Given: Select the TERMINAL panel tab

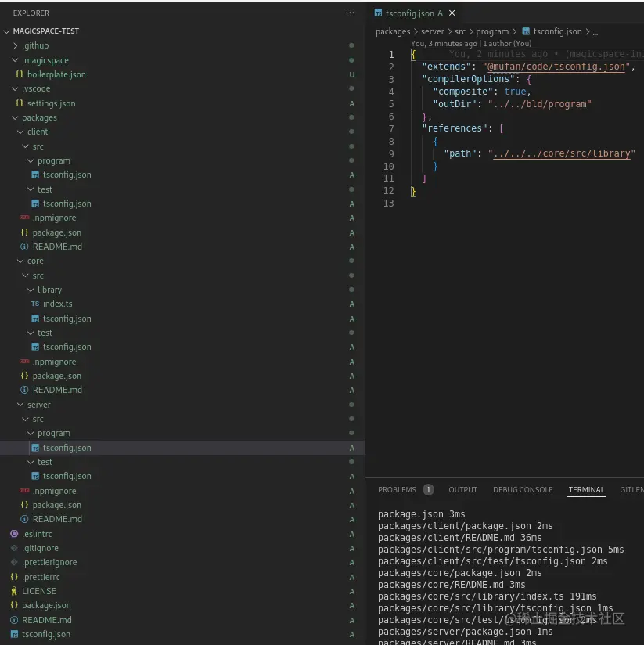Looking at the screenshot, I should tap(586, 489).
